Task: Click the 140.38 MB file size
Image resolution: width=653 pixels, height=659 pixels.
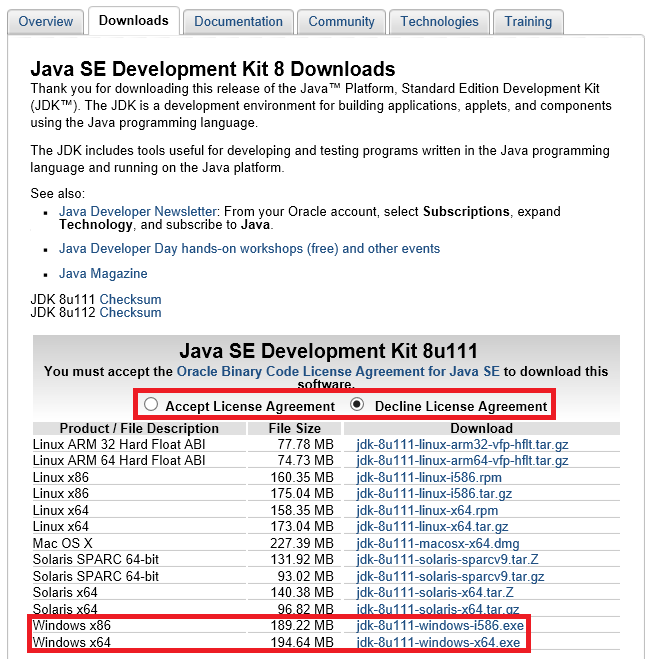Action: click(302, 593)
